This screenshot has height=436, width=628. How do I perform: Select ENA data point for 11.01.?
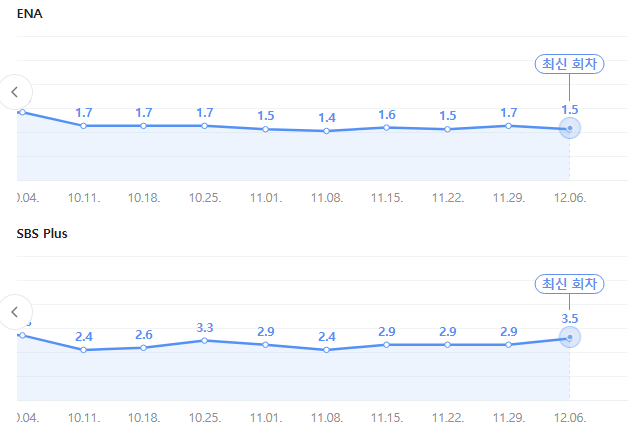(265, 129)
